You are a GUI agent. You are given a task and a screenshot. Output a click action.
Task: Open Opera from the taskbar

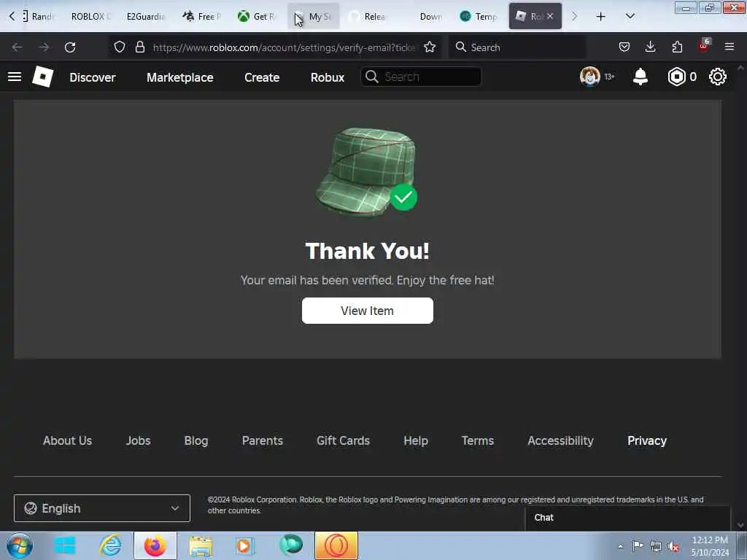click(336, 545)
